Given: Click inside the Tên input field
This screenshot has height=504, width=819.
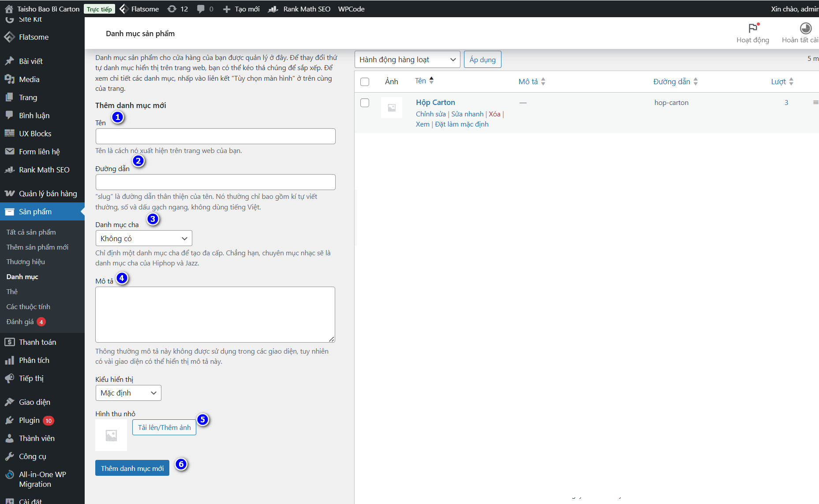Looking at the screenshot, I should tap(215, 136).
